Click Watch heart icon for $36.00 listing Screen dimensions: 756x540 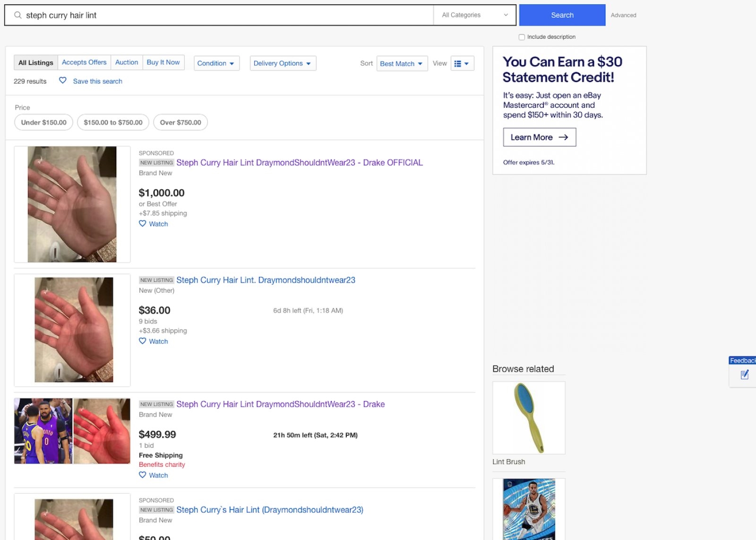[142, 340]
